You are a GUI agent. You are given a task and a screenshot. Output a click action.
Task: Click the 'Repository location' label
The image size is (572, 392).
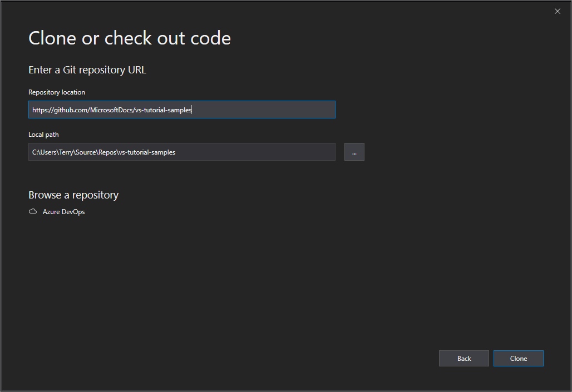pyautogui.click(x=57, y=92)
